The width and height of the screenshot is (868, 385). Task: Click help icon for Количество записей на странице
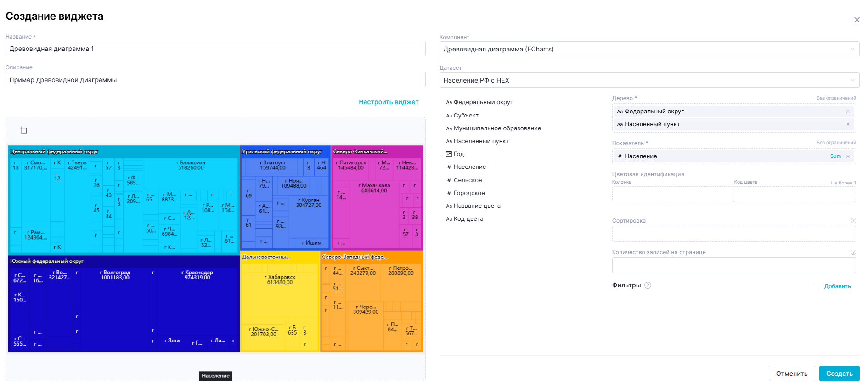point(853,252)
